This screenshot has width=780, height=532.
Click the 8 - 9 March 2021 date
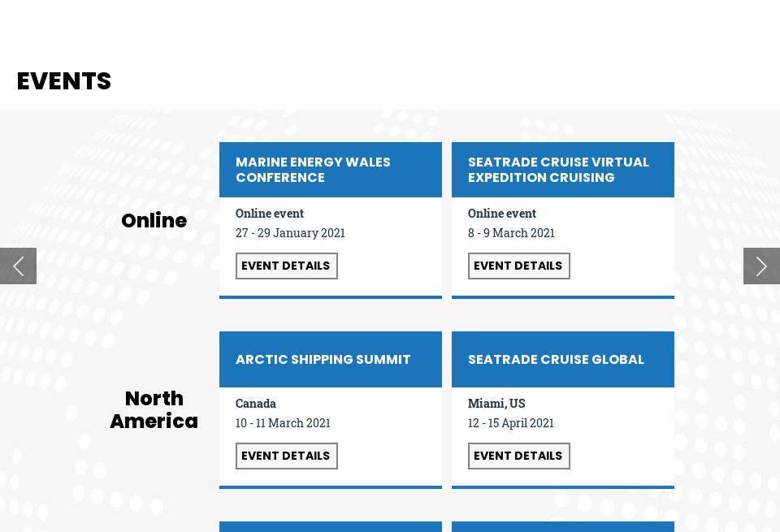pos(511,233)
